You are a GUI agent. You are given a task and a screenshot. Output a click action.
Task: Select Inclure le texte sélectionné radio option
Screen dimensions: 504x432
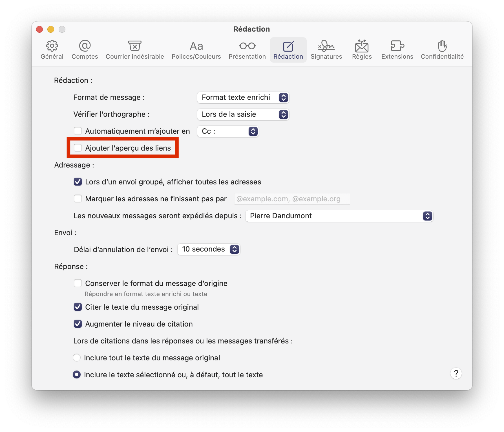[77, 374]
